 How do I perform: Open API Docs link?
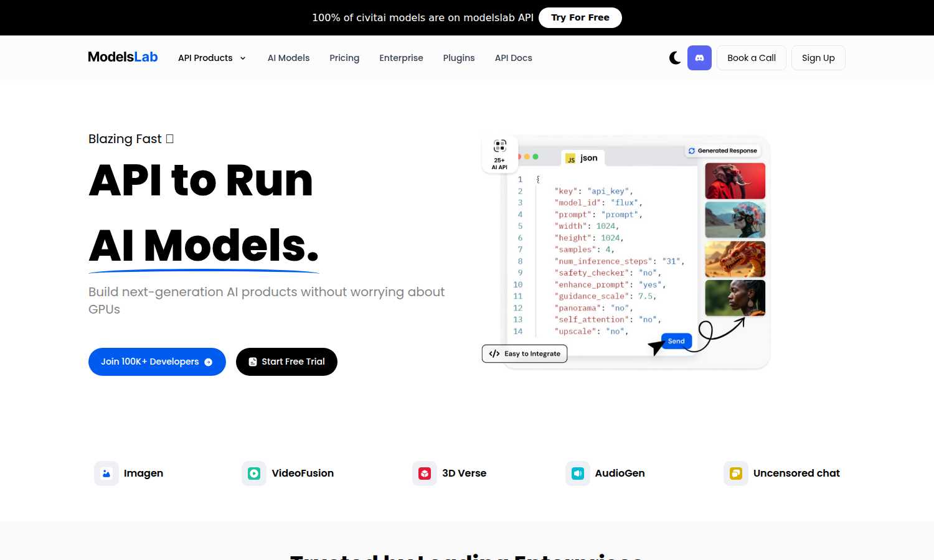pyautogui.click(x=514, y=58)
